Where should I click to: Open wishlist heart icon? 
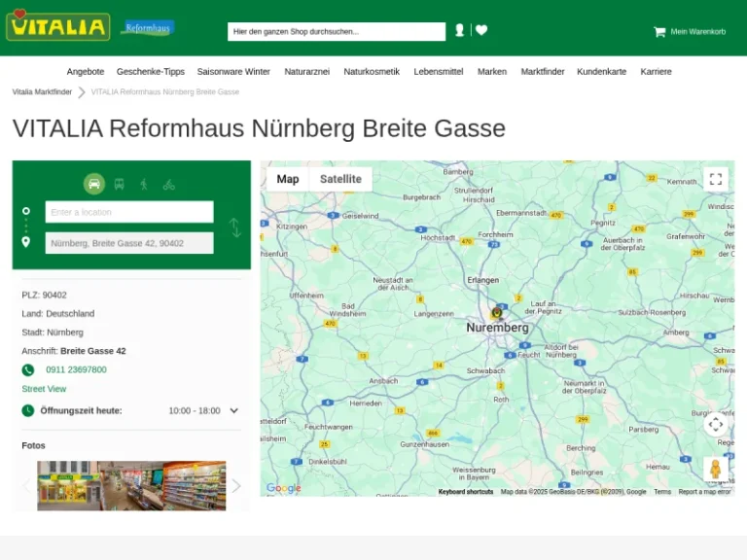[481, 31]
